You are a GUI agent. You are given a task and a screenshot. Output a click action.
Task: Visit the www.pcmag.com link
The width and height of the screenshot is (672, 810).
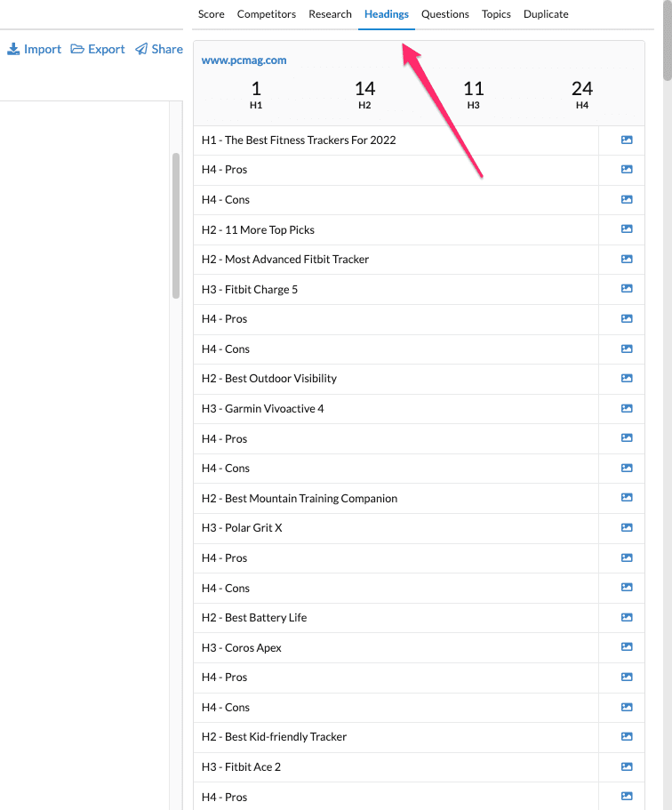point(244,60)
